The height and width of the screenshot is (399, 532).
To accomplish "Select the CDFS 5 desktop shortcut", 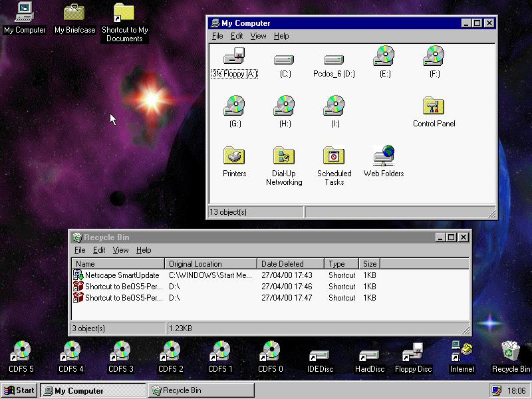I will (21, 351).
